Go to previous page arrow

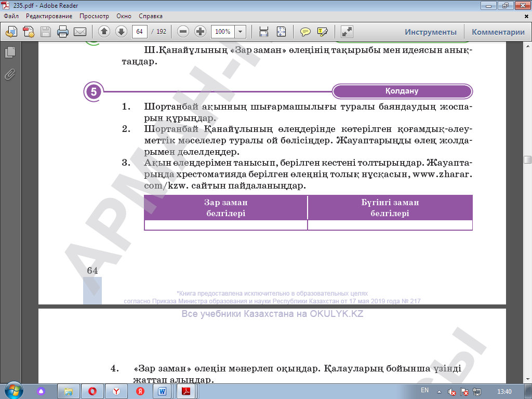tap(104, 32)
